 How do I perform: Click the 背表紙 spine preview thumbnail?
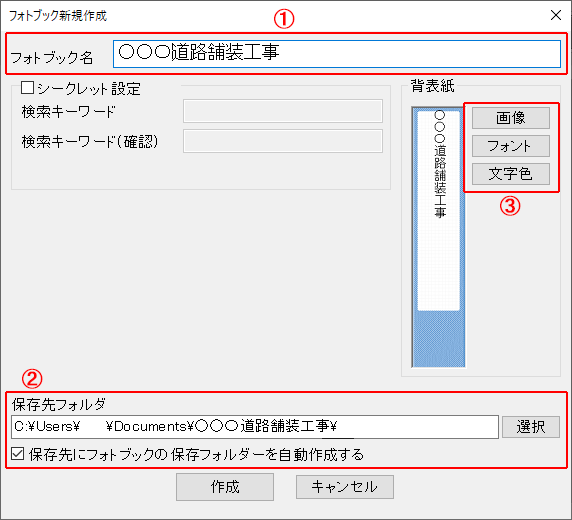[x=438, y=237]
